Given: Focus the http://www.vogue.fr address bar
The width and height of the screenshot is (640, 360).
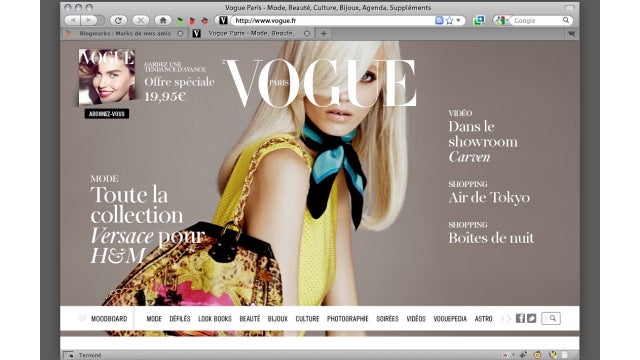Looking at the screenshot, I should point(333,20).
